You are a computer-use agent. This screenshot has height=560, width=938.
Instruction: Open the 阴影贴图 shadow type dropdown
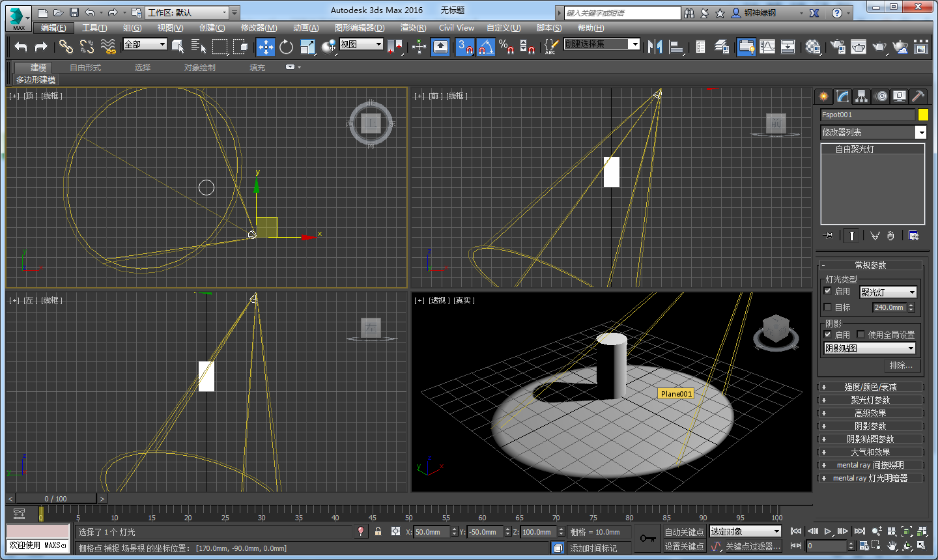911,348
